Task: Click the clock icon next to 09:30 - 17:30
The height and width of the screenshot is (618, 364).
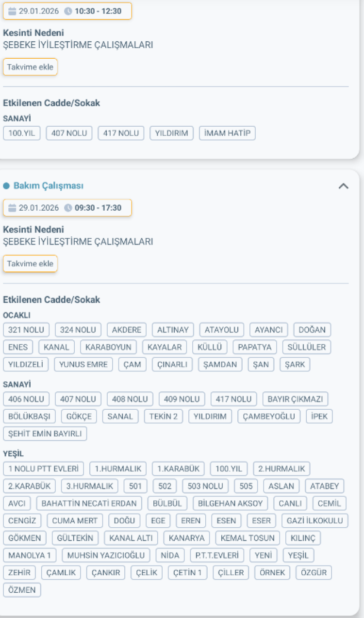Action: pos(68,208)
